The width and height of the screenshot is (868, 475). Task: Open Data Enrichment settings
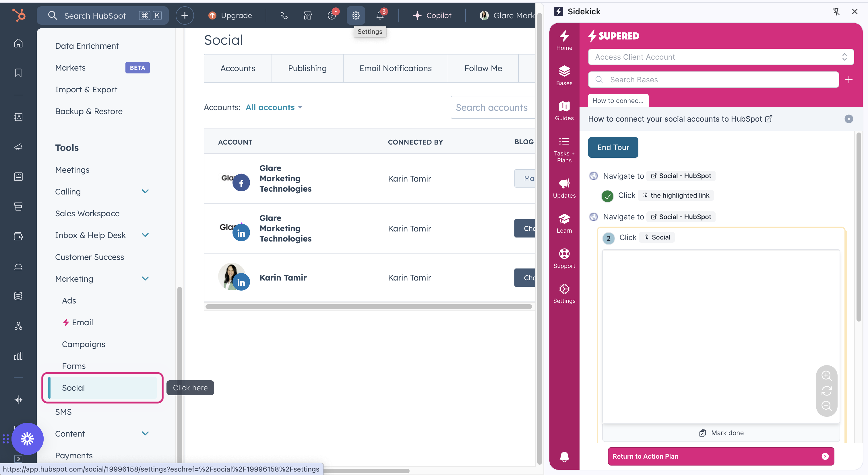coord(87,46)
